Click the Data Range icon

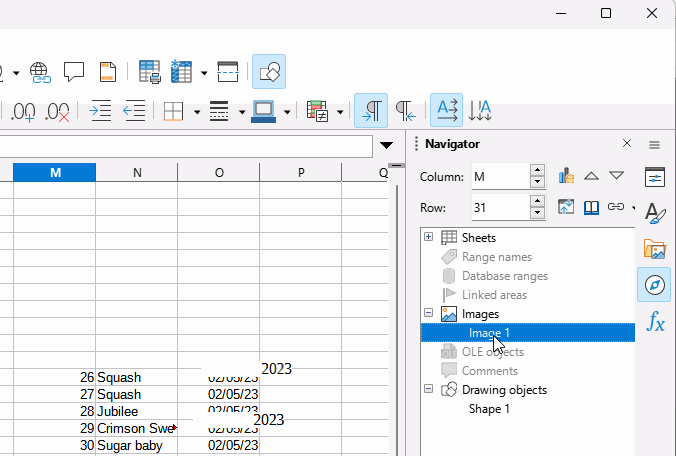click(566, 175)
